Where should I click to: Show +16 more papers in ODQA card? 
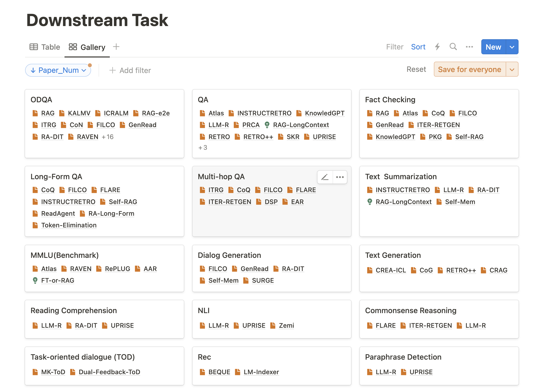[108, 137]
